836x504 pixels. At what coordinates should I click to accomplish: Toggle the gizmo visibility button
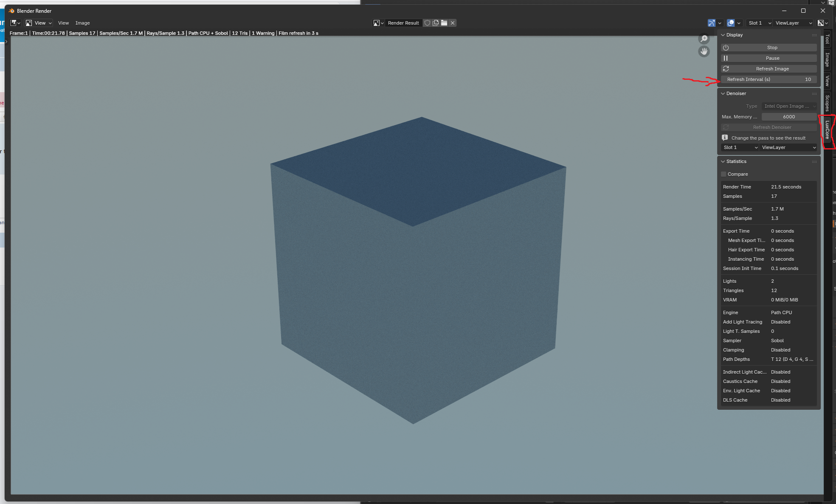712,23
